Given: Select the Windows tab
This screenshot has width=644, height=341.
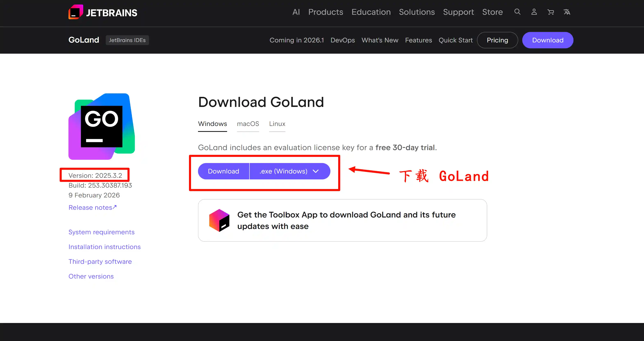Looking at the screenshot, I should tap(213, 124).
